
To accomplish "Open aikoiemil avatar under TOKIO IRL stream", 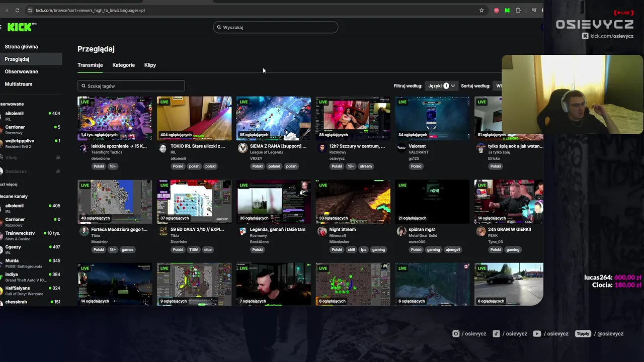I will 163,148.
